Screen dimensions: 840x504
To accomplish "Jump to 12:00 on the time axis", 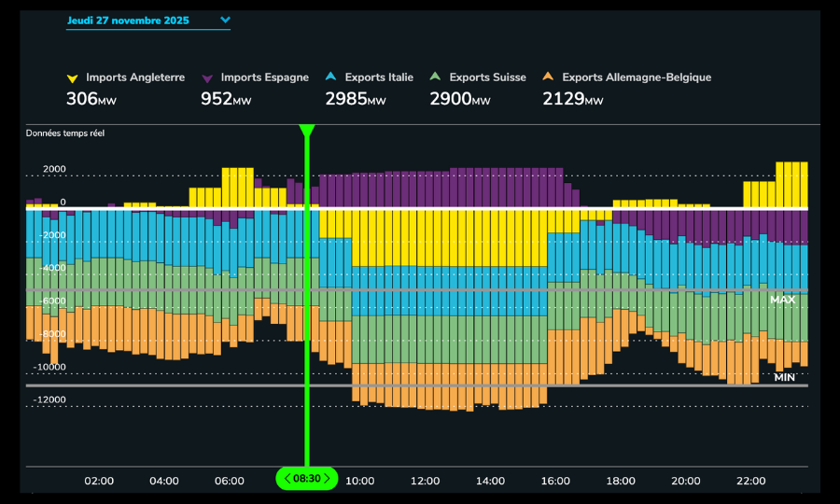I will pos(425,481).
